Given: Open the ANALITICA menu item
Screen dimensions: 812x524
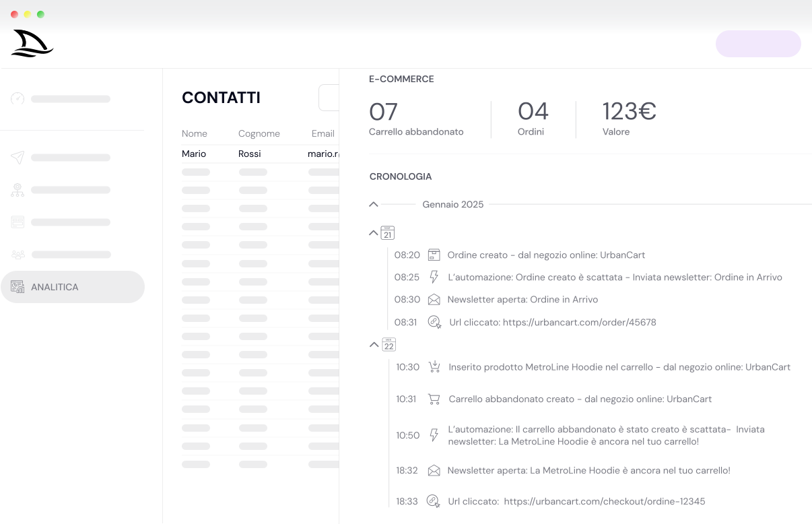Looking at the screenshot, I should 73,287.
